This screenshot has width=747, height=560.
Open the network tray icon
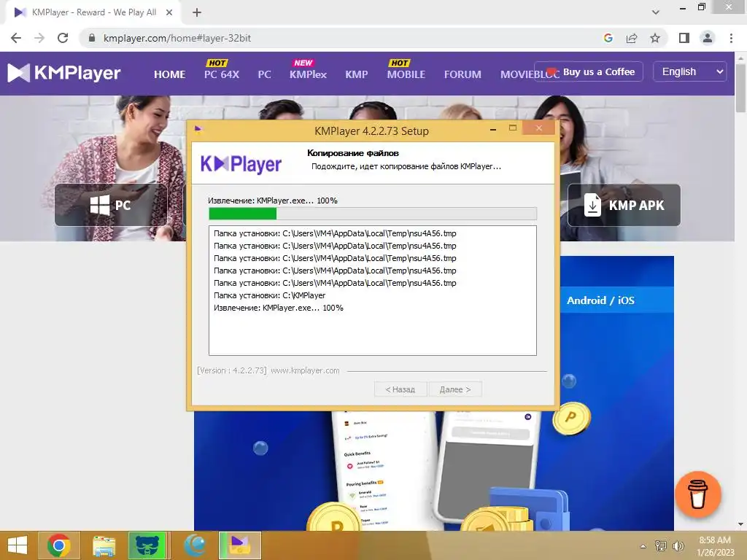[661, 545]
